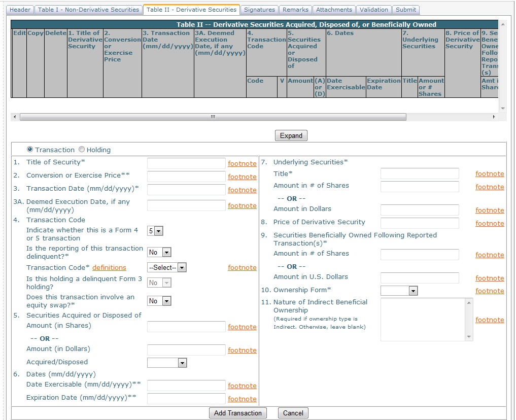Viewport: 516px width, 420px height.
Task: Open the Signatures tab
Action: click(x=259, y=10)
